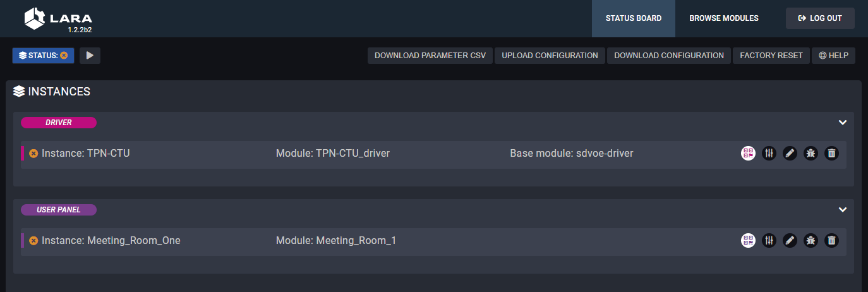Delete TPN-CTU instance with trash icon
Image resolution: width=868 pixels, height=292 pixels.
(x=832, y=153)
